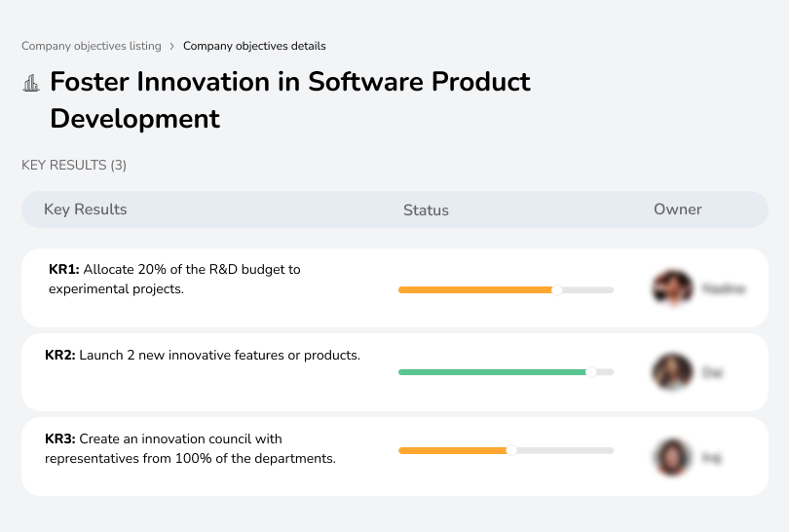The width and height of the screenshot is (789, 532).
Task: Click the KR3 progress slider handle
Action: (x=511, y=450)
